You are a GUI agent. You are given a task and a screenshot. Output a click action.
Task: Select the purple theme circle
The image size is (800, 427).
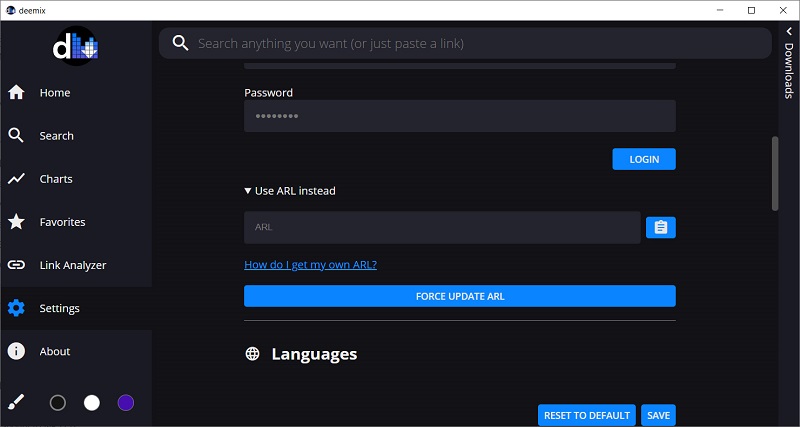(x=126, y=403)
